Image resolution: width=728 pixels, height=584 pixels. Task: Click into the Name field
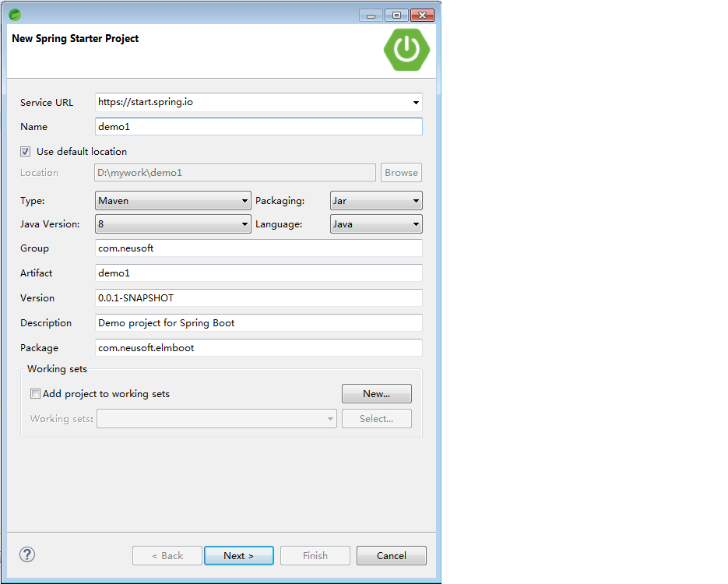click(258, 127)
